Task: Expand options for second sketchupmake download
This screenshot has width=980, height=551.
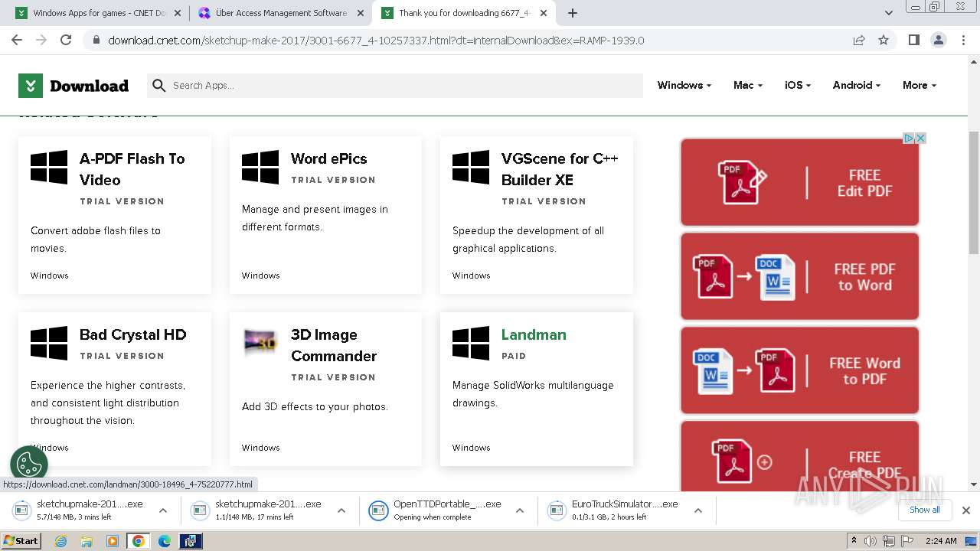Action: click(x=341, y=510)
